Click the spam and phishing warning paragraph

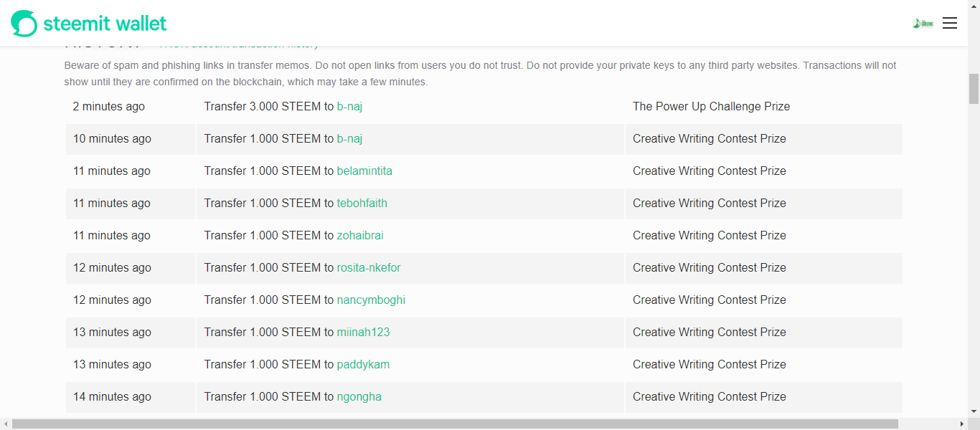point(480,74)
